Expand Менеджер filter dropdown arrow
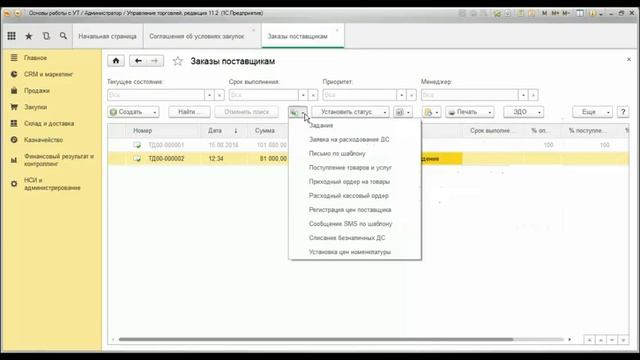The width and height of the screenshot is (640, 360). pyautogui.click(x=523, y=95)
